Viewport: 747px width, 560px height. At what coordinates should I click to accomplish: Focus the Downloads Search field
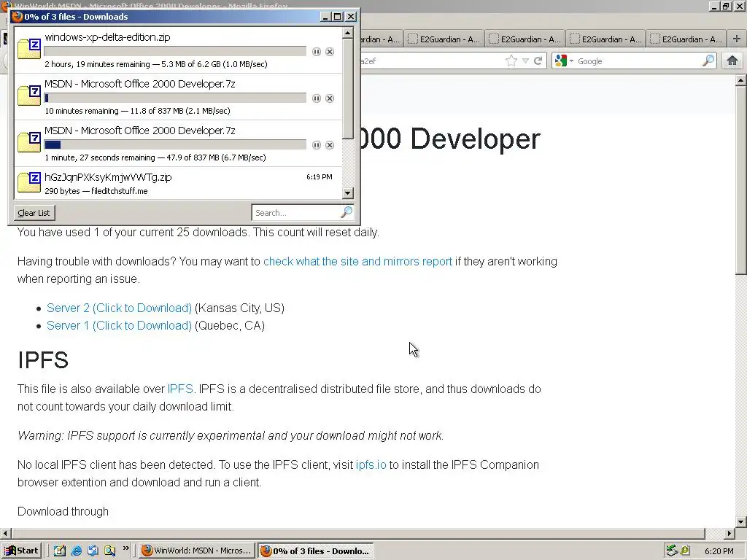point(296,213)
